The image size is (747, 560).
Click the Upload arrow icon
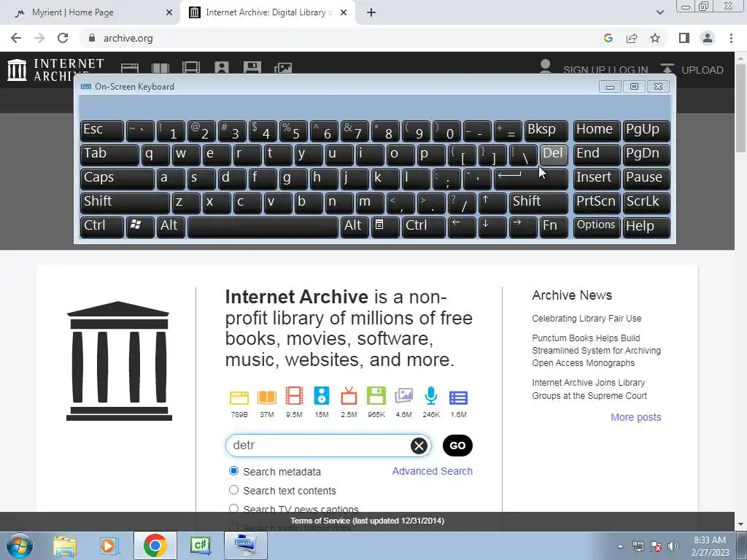[x=667, y=69]
